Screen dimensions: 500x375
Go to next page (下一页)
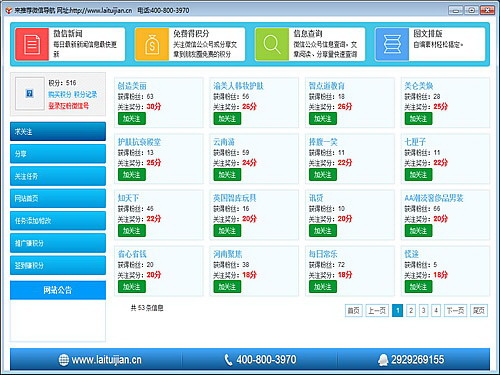coord(455,311)
